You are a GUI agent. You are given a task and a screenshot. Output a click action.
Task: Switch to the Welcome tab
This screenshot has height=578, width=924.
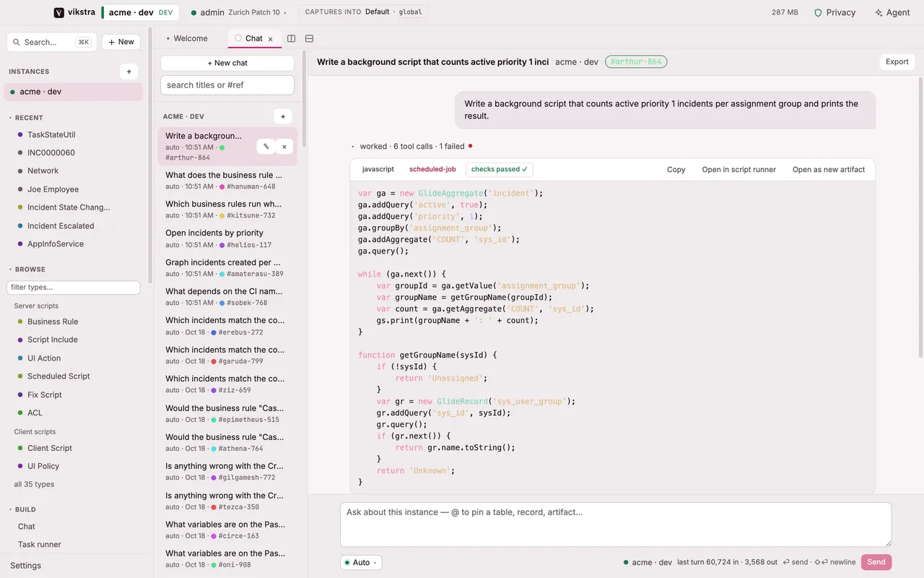pyautogui.click(x=187, y=38)
